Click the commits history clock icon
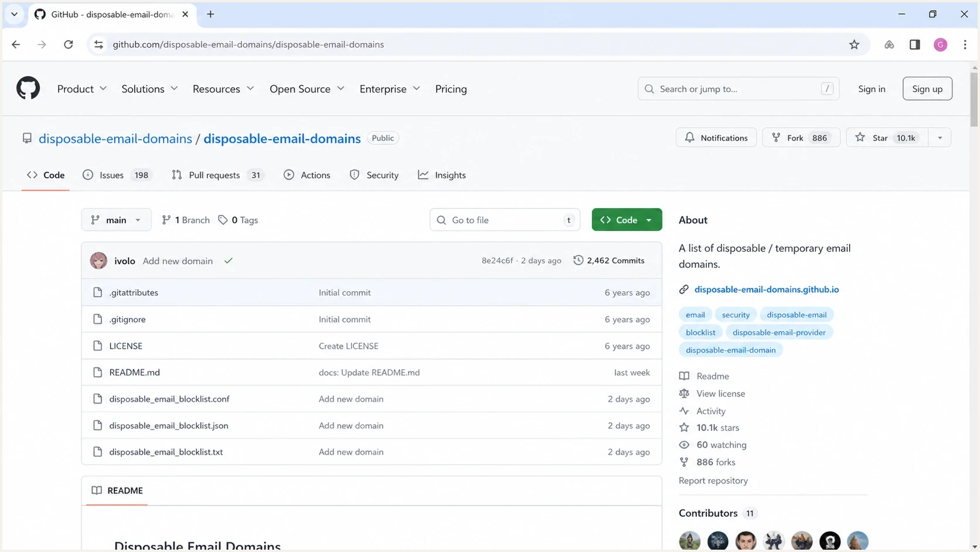The height and width of the screenshot is (552, 980). click(578, 260)
